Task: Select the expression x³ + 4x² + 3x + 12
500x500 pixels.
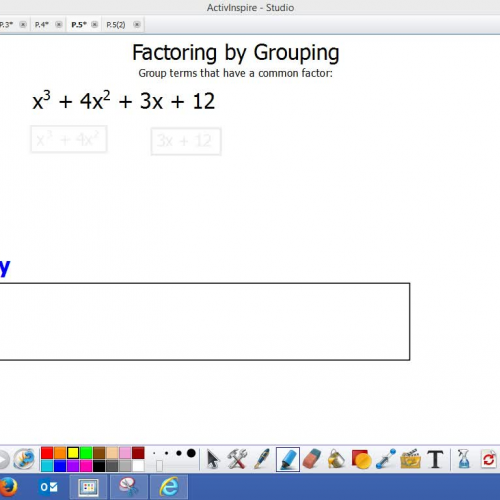Action: 124,100
